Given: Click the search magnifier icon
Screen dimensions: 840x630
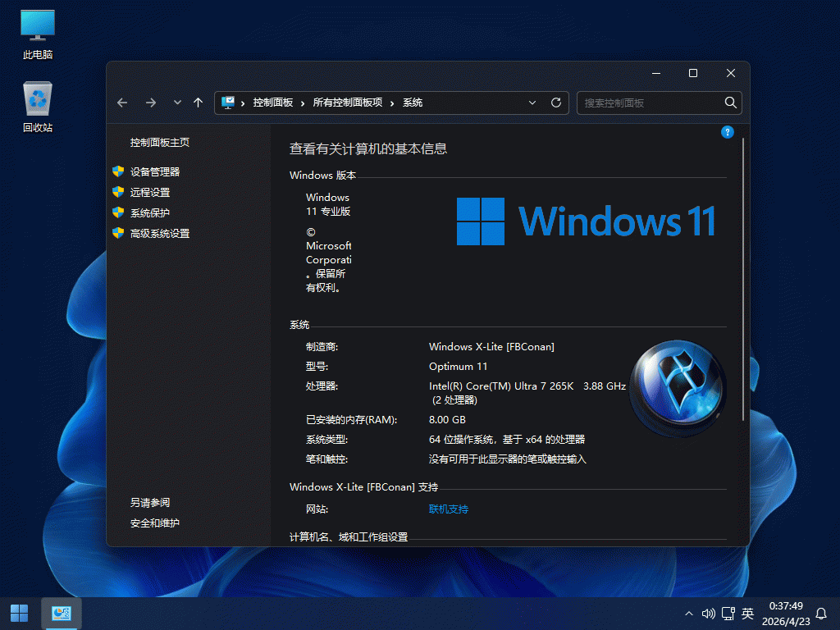Looking at the screenshot, I should [731, 103].
